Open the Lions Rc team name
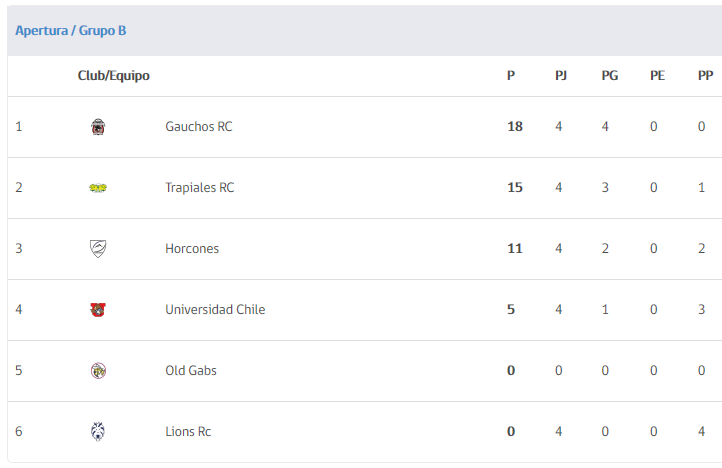This screenshot has height=468, width=722. pos(188,432)
